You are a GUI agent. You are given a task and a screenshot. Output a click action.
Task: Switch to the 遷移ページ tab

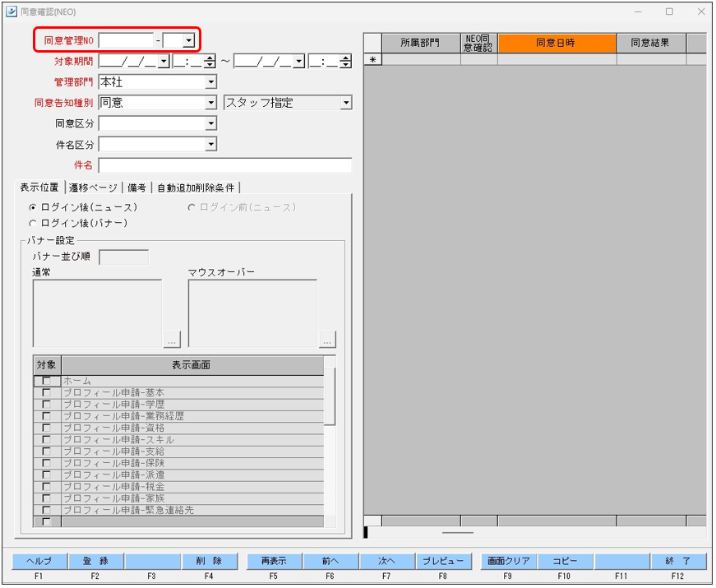click(x=93, y=188)
